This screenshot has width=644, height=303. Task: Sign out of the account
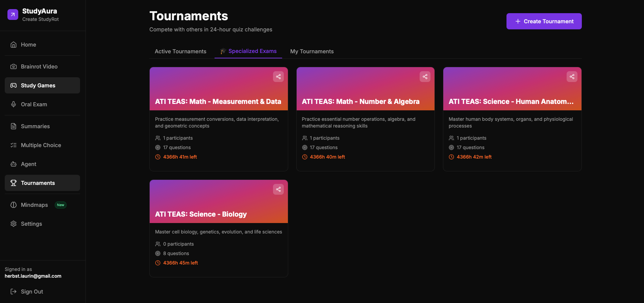click(32, 292)
